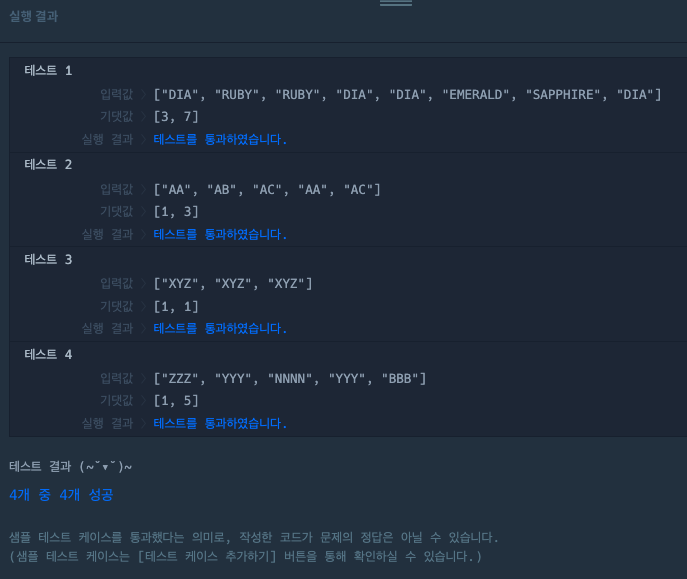This screenshot has width=687, height=579.
Task: Click input array ["AA", "AB", "AC", "AA", "AC"]
Action: (x=267, y=190)
